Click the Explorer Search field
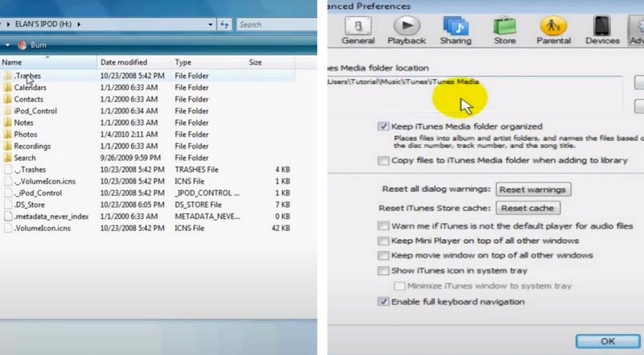The image size is (644, 355). click(276, 25)
